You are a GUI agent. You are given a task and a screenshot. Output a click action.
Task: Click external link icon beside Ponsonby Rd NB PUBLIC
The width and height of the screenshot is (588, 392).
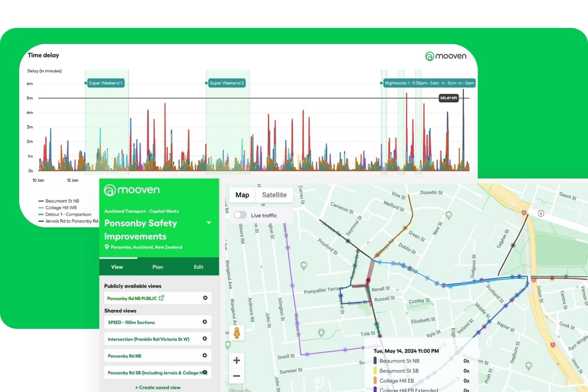(162, 298)
